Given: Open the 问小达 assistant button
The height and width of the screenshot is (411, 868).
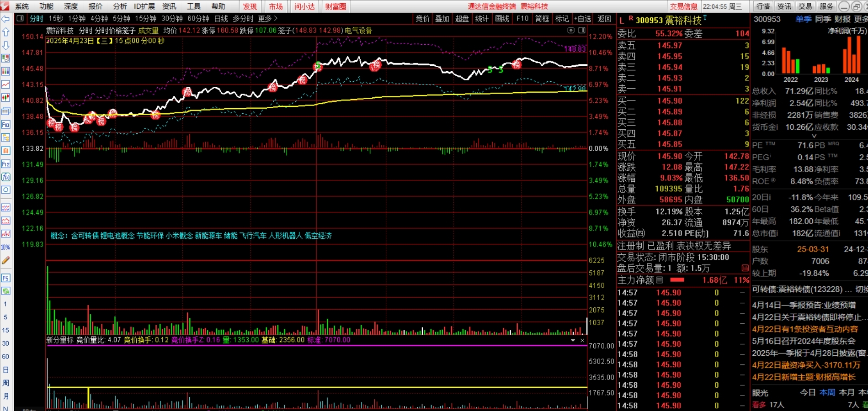Looking at the screenshot, I should 304,6.
